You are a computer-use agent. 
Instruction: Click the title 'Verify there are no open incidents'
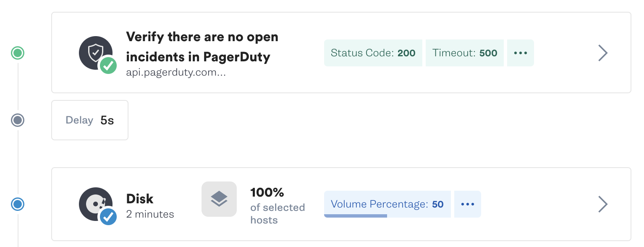202,46
